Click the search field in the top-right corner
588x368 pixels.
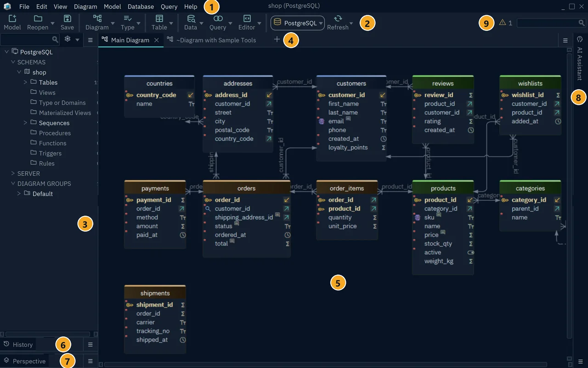pyautogui.click(x=551, y=23)
